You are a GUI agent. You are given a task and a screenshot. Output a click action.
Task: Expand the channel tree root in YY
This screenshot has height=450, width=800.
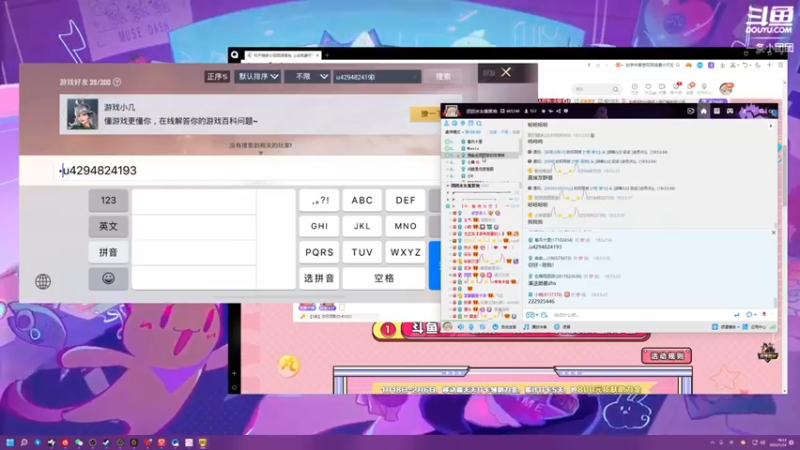click(448, 186)
